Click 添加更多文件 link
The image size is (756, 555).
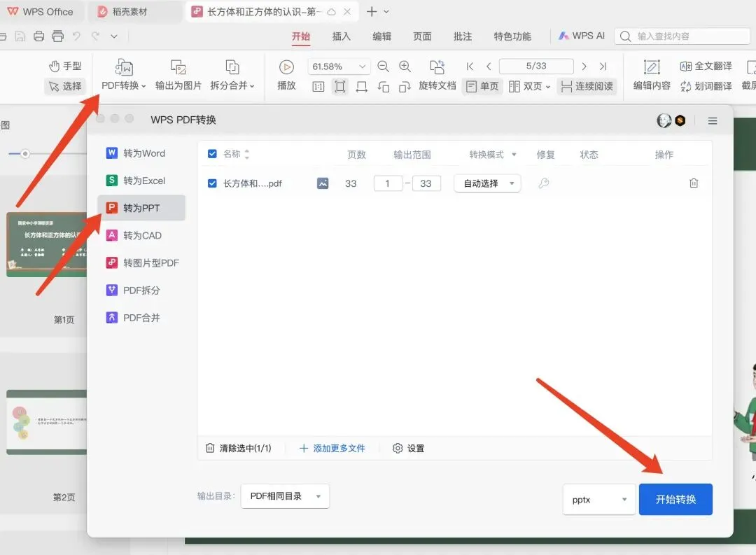[x=332, y=449]
